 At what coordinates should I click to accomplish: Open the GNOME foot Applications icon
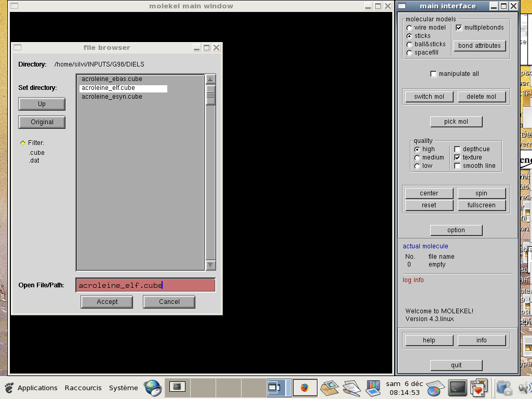(9, 388)
